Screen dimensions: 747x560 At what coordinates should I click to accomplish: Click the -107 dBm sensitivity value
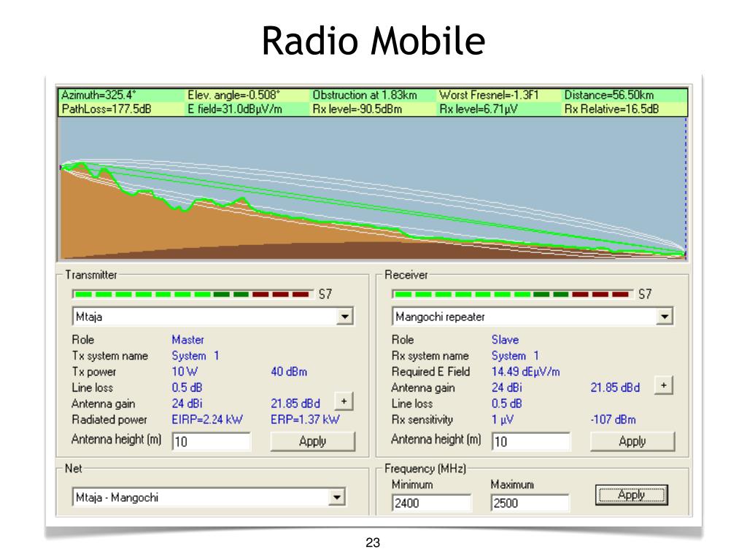[x=613, y=419]
